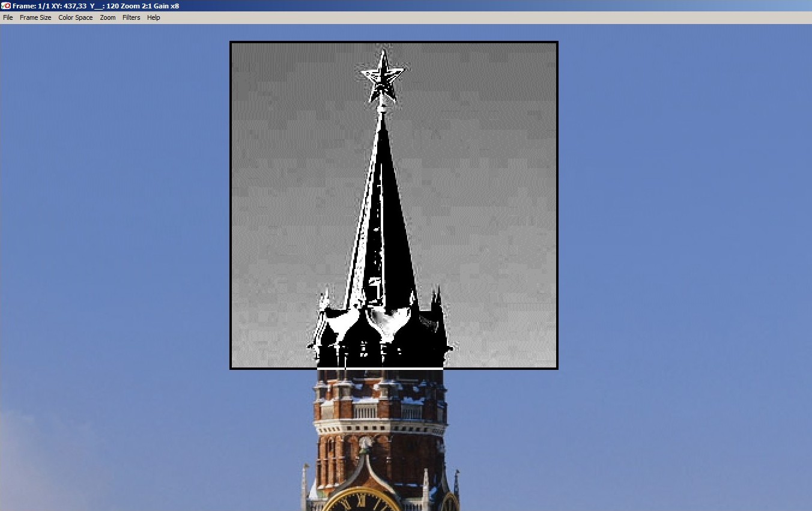Click the white balustrade band on the tower

point(380,428)
